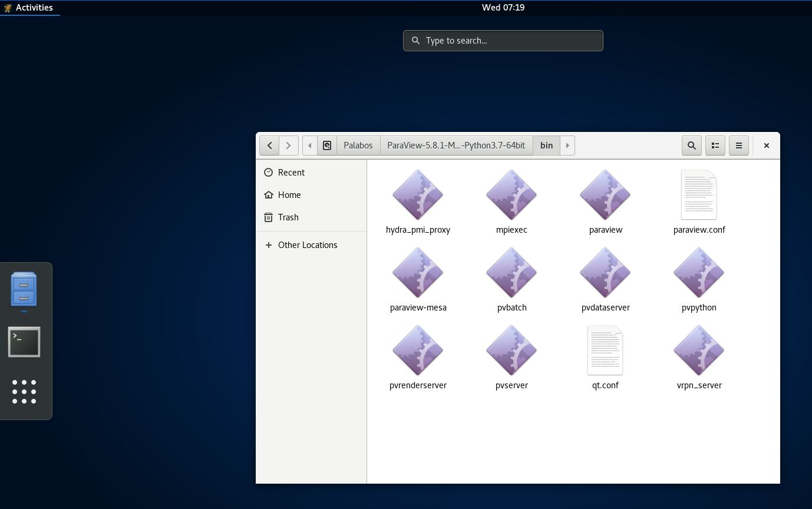Open Other Locations in sidebar
Screen dimensions: 812x509
coord(307,245)
